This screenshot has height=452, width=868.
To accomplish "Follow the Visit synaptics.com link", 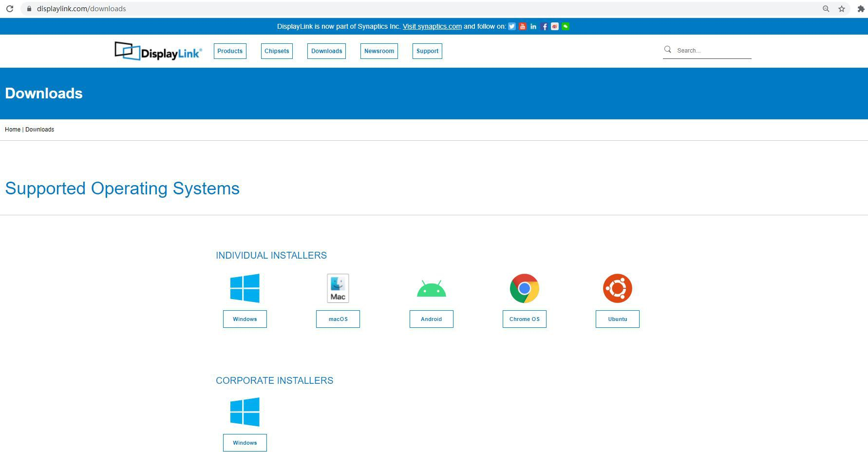I will (432, 26).
